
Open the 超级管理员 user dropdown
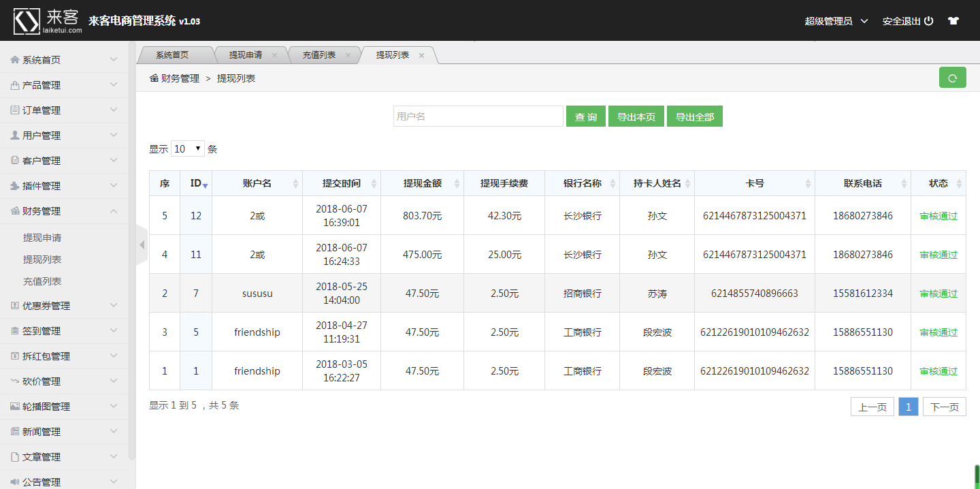point(836,21)
